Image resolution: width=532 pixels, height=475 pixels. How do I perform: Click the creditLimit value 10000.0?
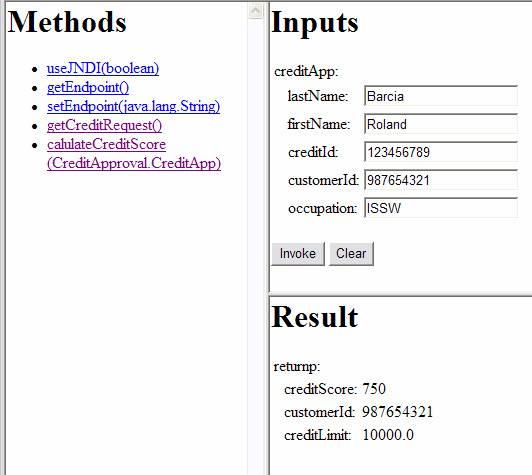click(388, 435)
